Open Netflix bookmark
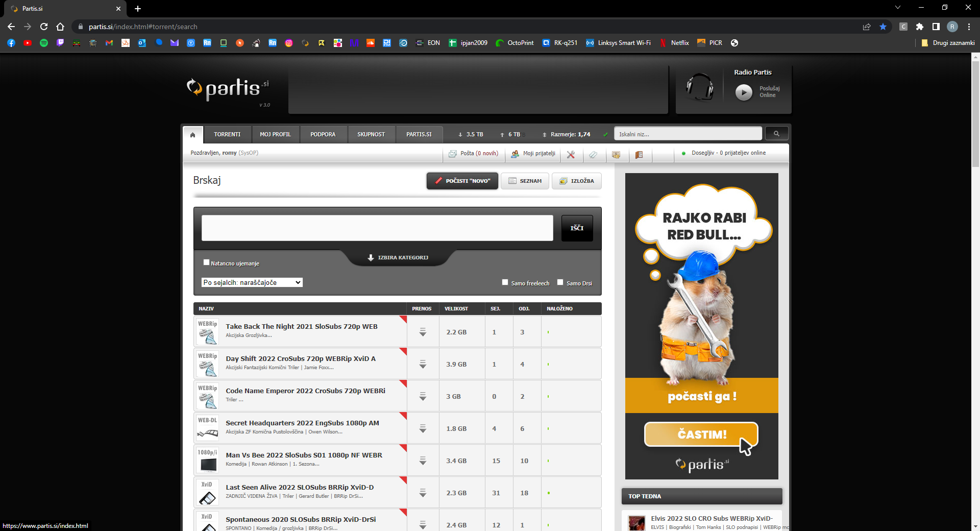The width and height of the screenshot is (980, 531). tap(674, 43)
